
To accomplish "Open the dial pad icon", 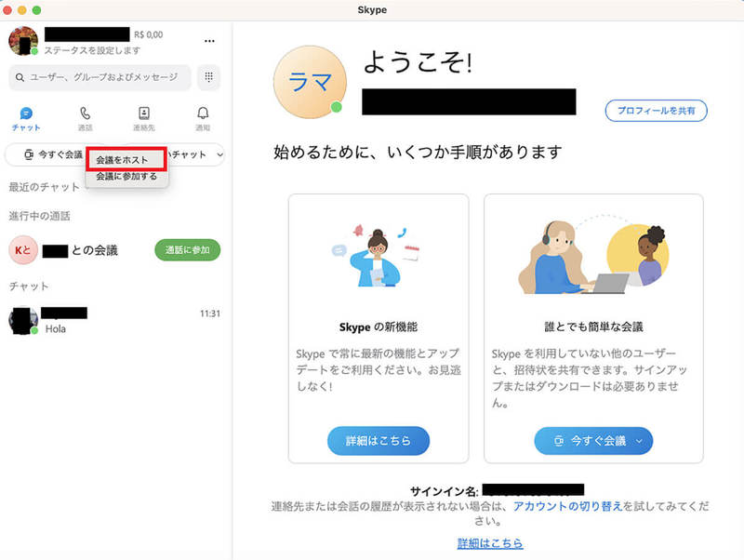I will (x=208, y=77).
